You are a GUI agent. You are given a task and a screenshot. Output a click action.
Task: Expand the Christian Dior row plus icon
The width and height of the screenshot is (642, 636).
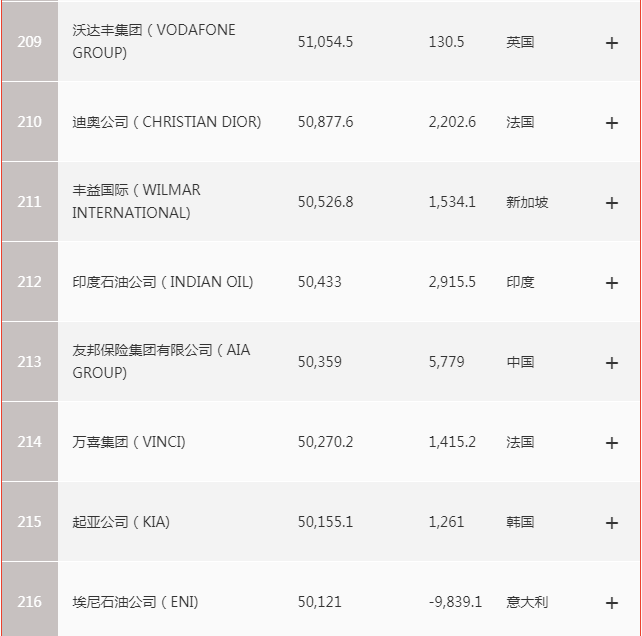[612, 123]
